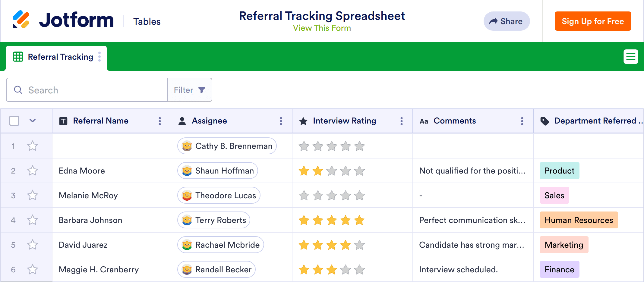Open Interview Rating column options menu
Image resolution: width=644 pixels, height=282 pixels.
pos(401,121)
